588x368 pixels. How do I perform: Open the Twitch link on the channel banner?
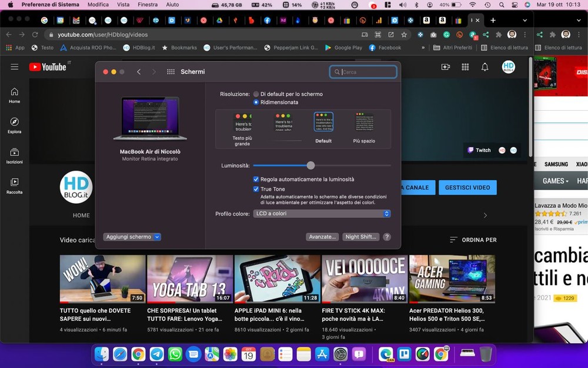click(479, 150)
